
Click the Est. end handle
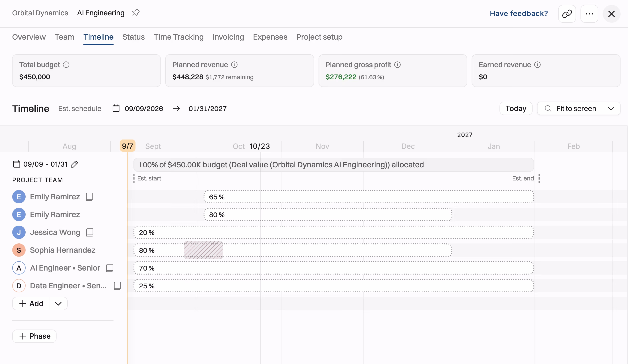(x=539, y=178)
